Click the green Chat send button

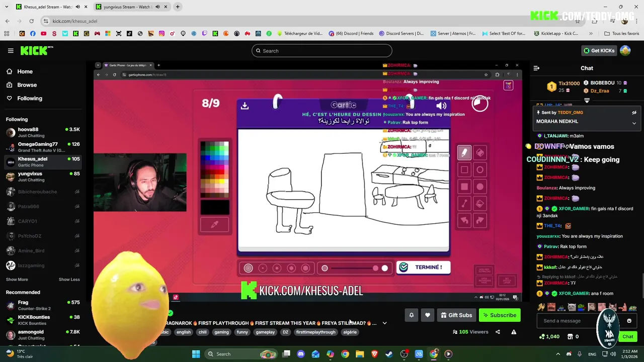pos(628,336)
